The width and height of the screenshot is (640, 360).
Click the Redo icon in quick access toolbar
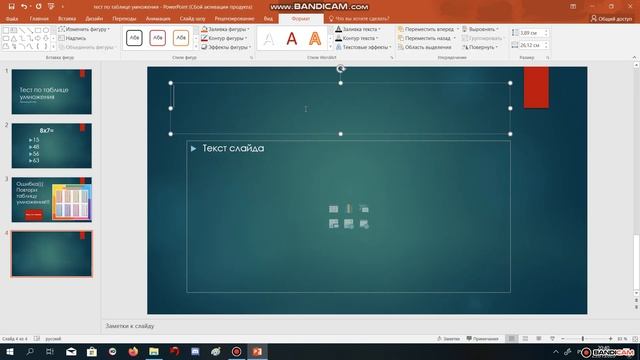point(38,7)
